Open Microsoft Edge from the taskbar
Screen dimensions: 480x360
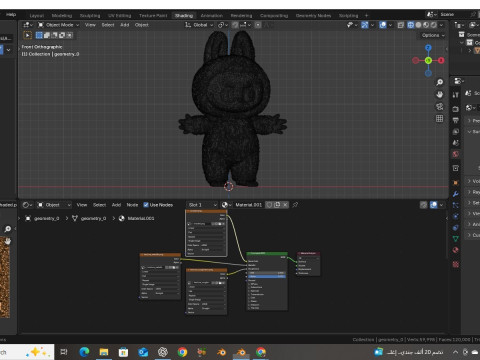[84, 352]
